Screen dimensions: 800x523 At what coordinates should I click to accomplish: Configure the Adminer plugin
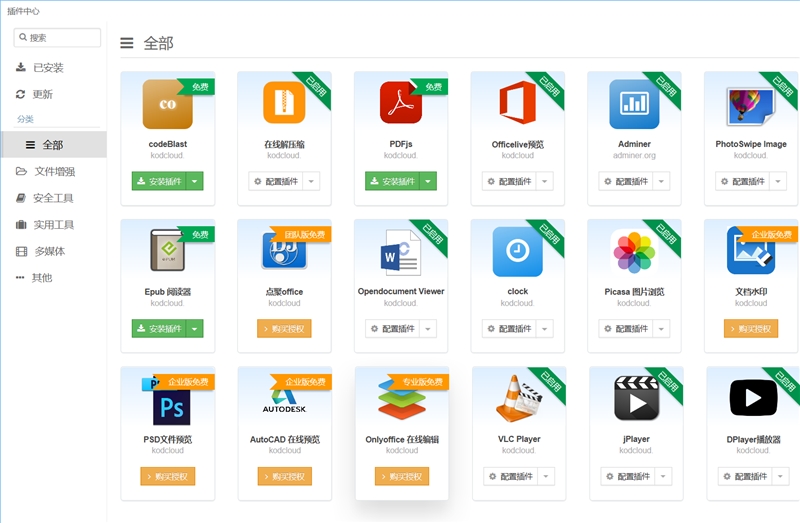(626, 181)
